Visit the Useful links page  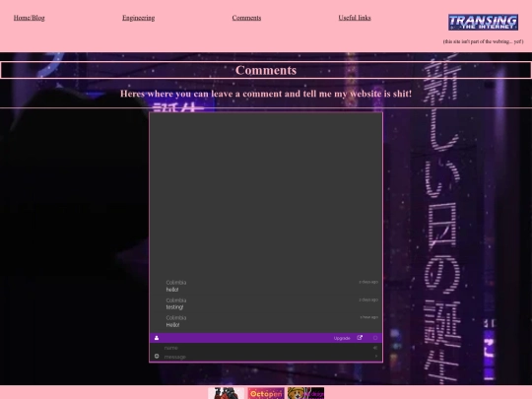[x=355, y=18]
